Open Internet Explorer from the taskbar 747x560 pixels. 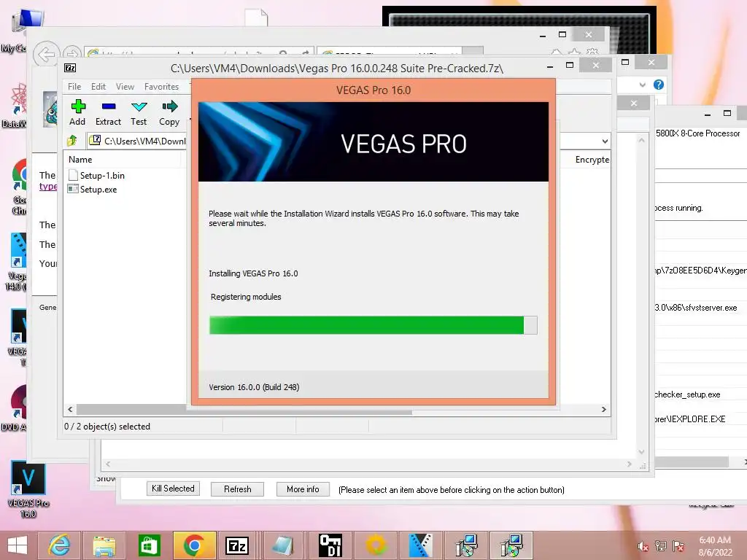[x=60, y=545]
